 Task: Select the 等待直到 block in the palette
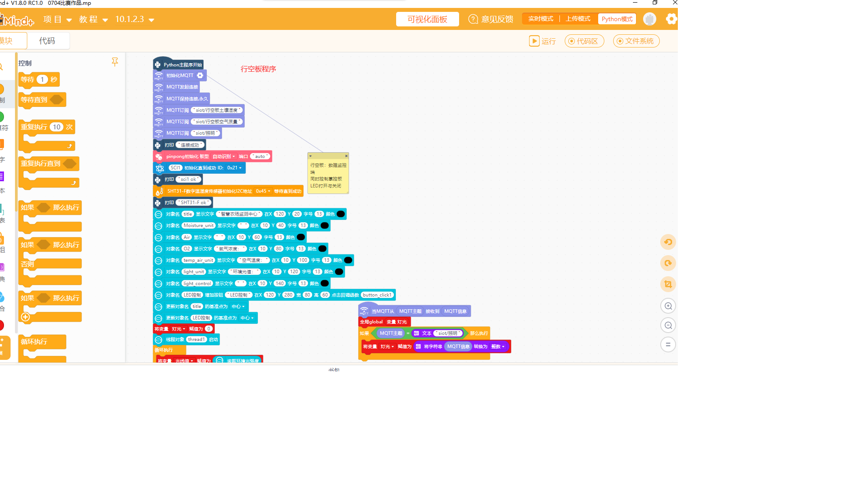[42, 100]
